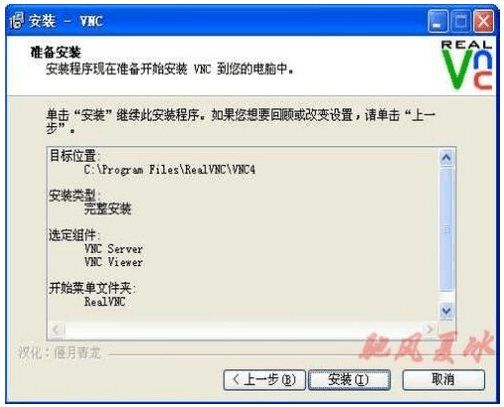504x407 pixels.
Task: Click the horizontal scrollbar right arrow
Action: pos(430,329)
